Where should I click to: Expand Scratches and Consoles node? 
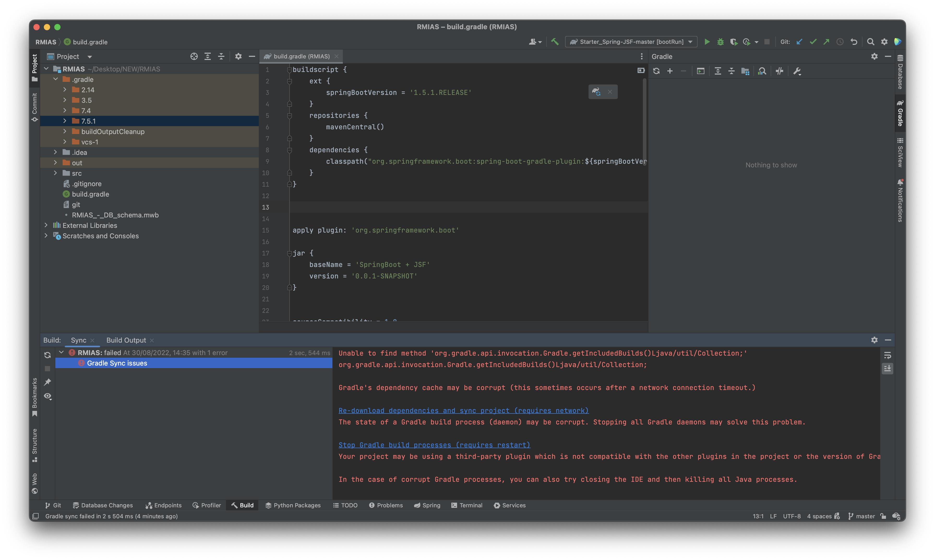(x=46, y=235)
